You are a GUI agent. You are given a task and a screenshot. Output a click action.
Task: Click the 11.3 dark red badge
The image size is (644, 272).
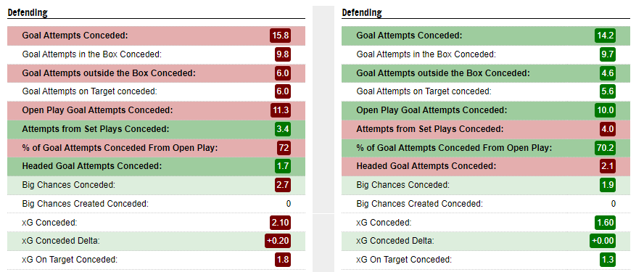(x=281, y=110)
